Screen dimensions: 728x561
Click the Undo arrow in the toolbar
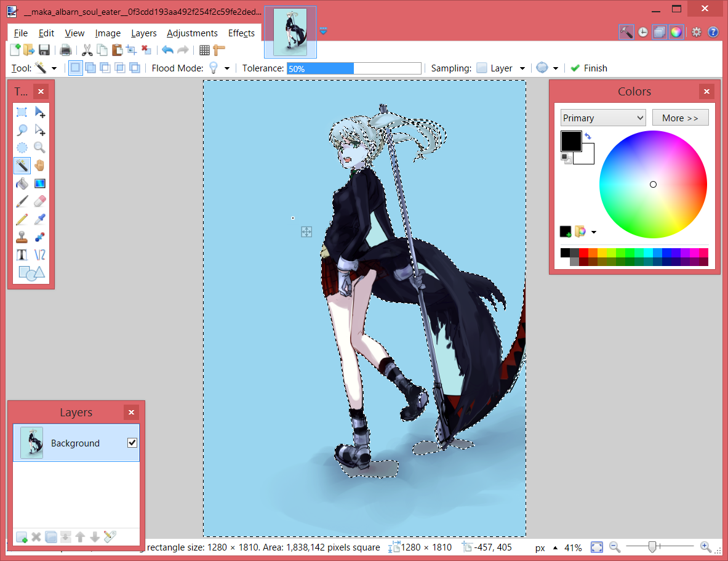(167, 50)
